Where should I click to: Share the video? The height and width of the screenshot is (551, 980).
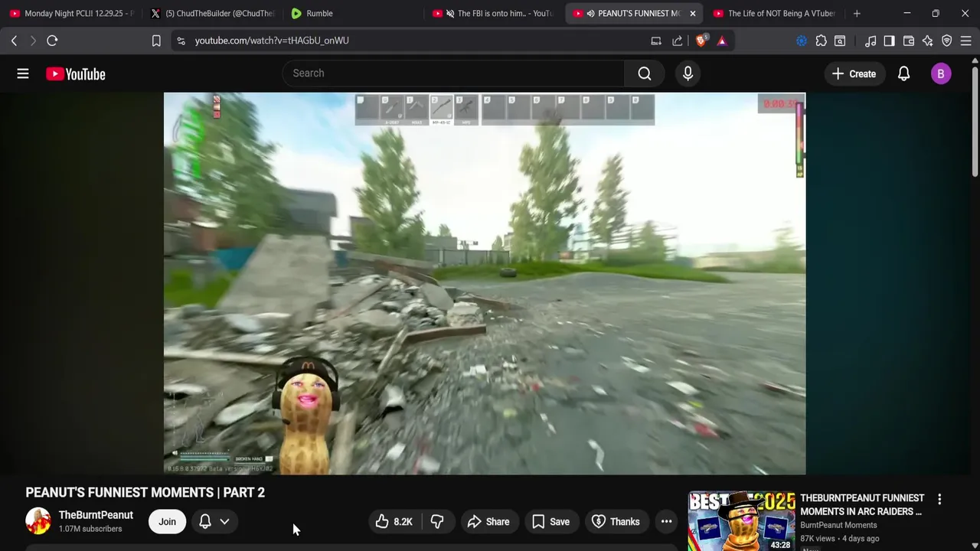[x=488, y=522]
